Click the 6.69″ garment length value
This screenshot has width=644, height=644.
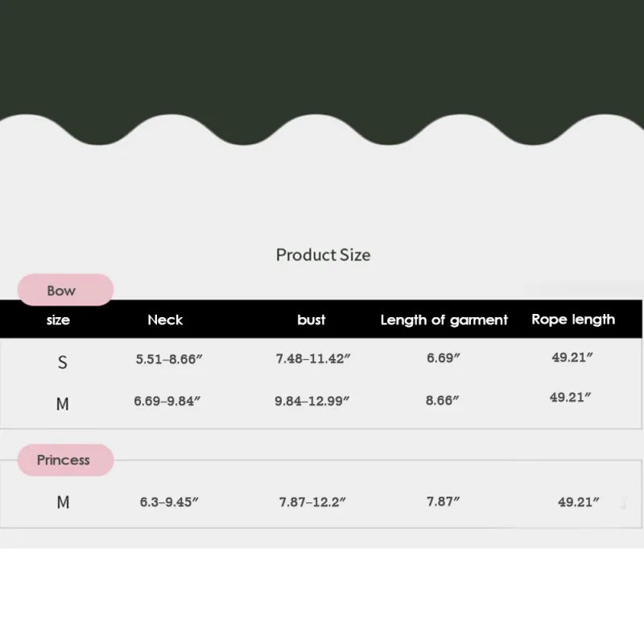tap(444, 358)
